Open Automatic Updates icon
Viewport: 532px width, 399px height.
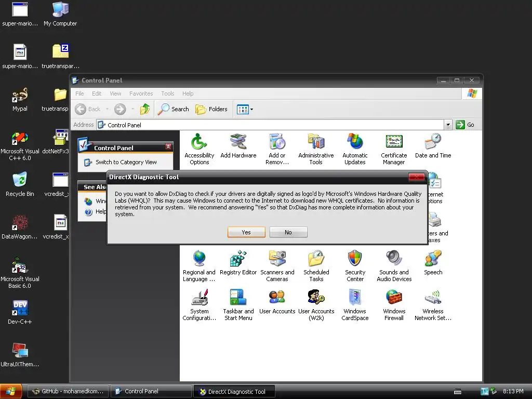click(x=355, y=149)
